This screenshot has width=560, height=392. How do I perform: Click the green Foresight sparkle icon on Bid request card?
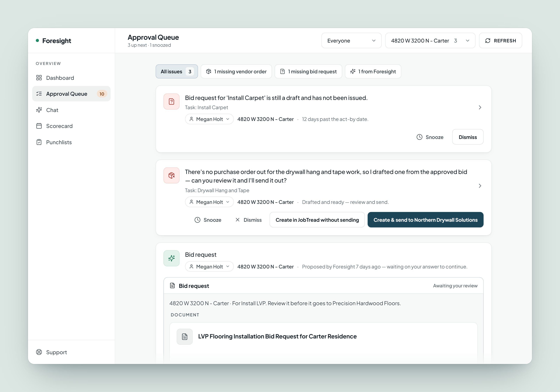171,258
